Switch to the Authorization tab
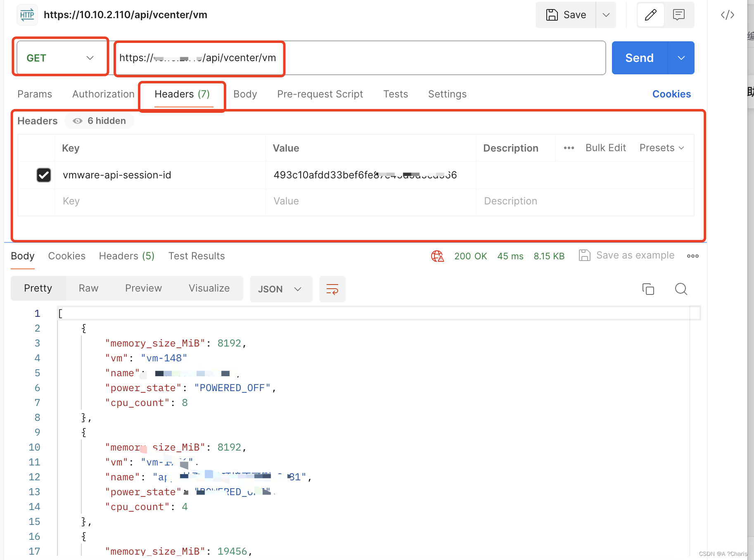Screen dimensions: 754x560 pos(103,94)
